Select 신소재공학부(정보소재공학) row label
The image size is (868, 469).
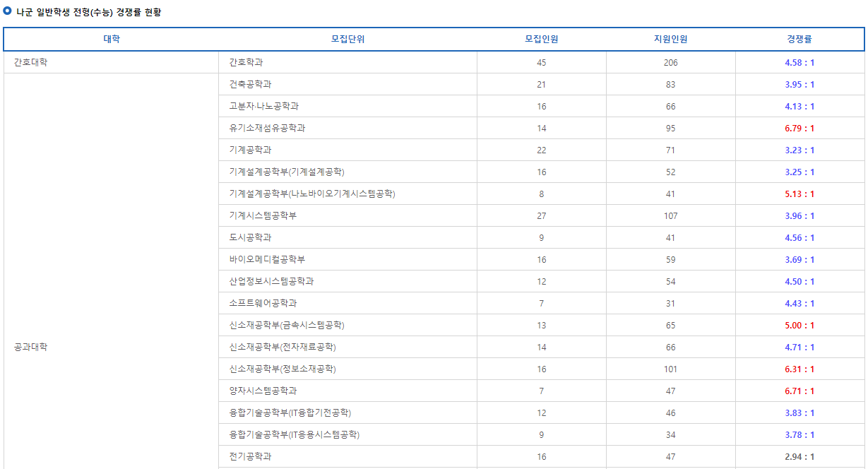[283, 369]
